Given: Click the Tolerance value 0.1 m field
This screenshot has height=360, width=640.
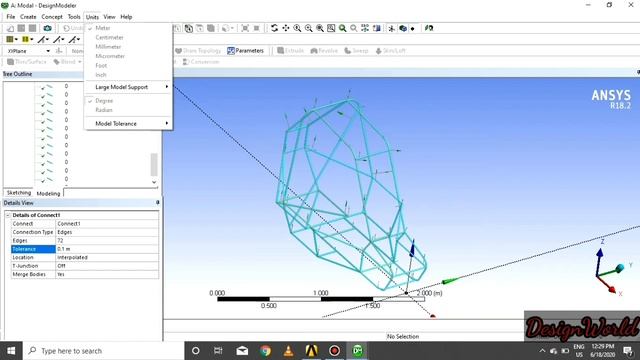Looking at the screenshot, I should click(107, 249).
